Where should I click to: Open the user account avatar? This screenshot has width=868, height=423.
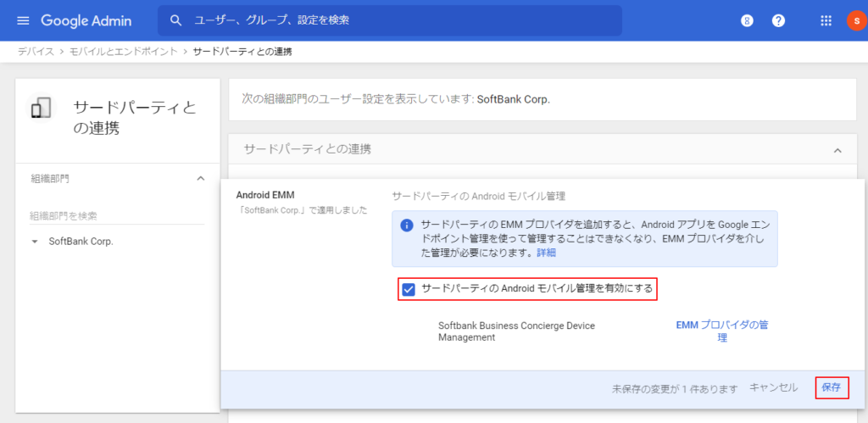click(854, 20)
